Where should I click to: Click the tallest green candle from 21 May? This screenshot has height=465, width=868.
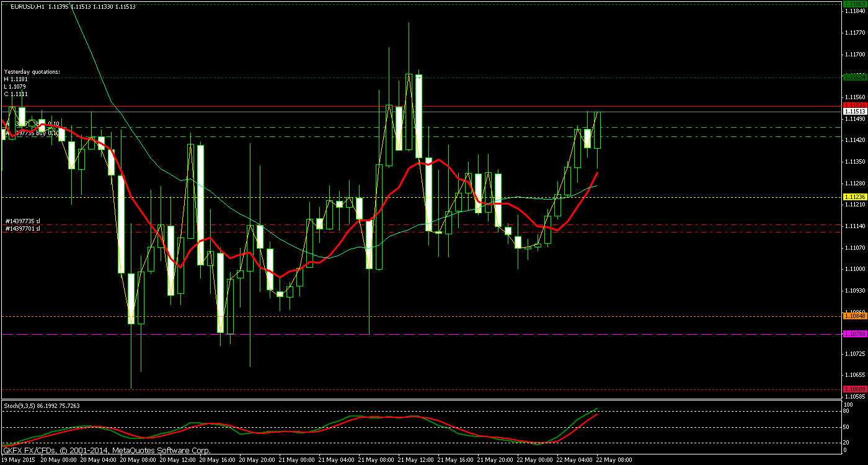coord(408,105)
